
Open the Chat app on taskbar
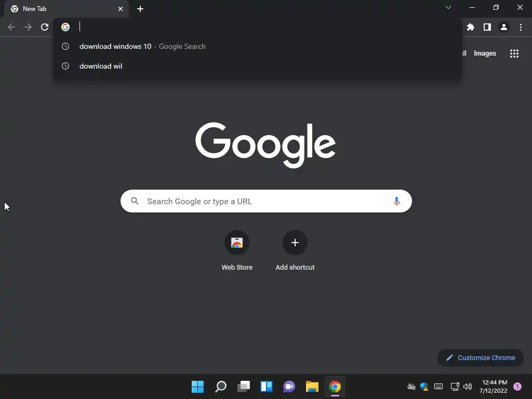click(x=289, y=387)
